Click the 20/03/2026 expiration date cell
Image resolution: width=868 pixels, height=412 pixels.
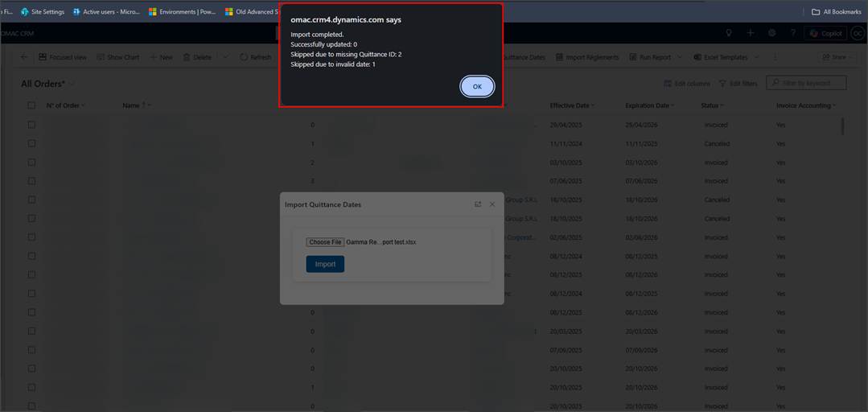(640, 332)
